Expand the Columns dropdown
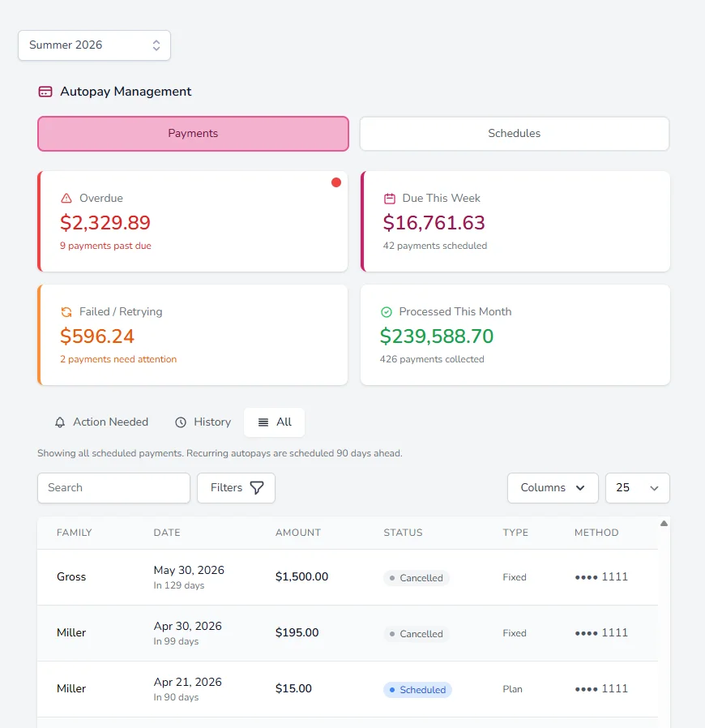Viewport: 705px width, 728px height. click(x=553, y=488)
